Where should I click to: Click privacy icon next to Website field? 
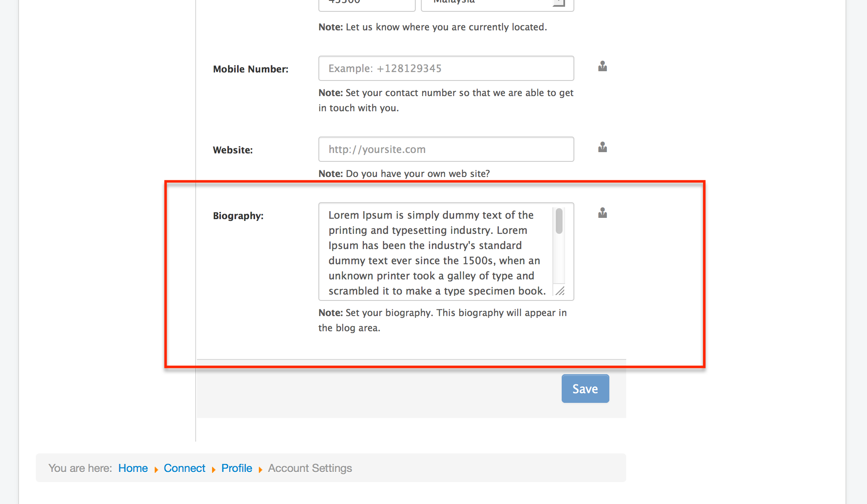click(602, 147)
